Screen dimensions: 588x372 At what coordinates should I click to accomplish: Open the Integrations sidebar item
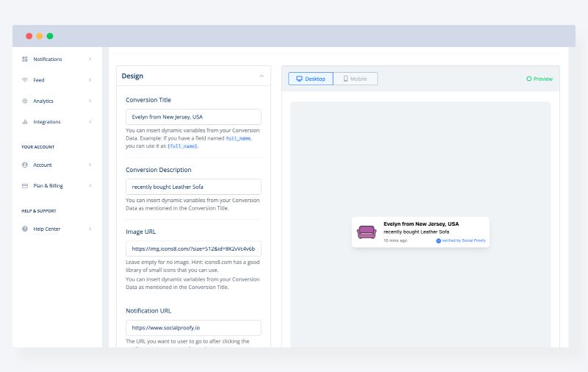(x=57, y=122)
